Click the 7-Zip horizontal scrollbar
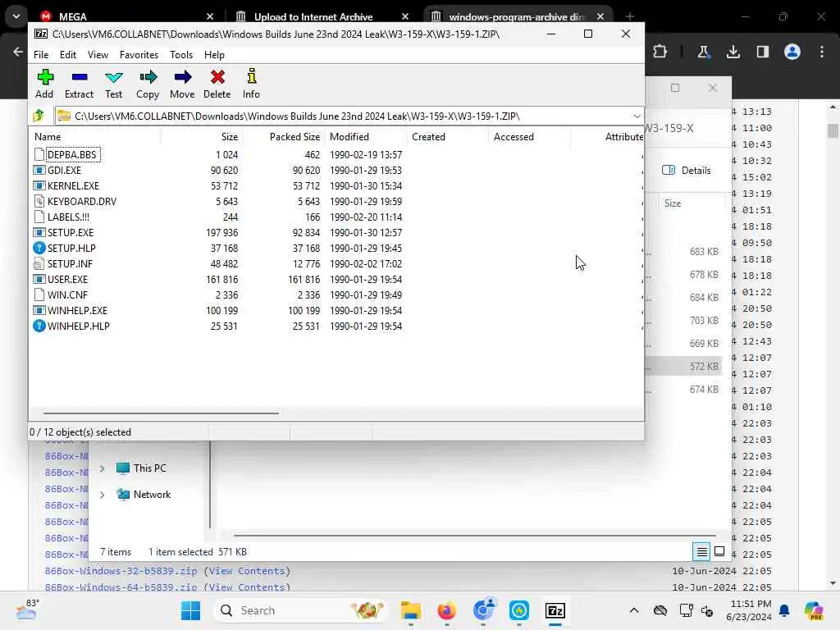840x630 pixels. point(161,413)
